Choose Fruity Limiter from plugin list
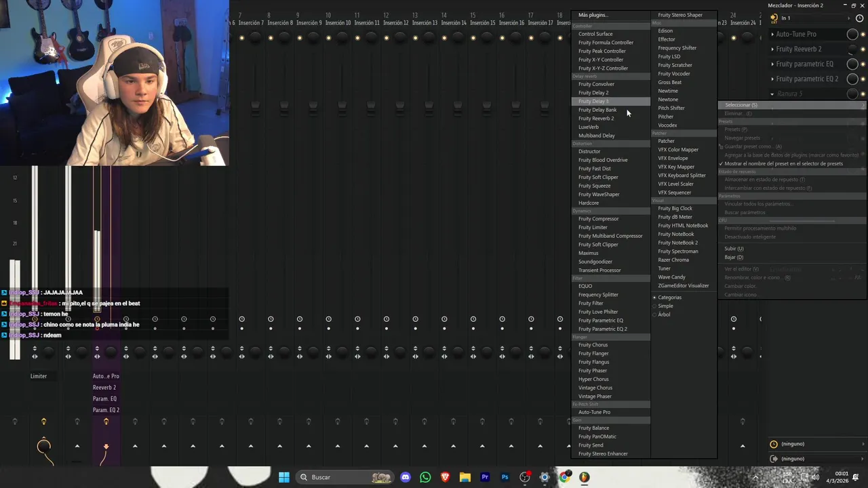This screenshot has height=488, width=868. tap(610, 227)
